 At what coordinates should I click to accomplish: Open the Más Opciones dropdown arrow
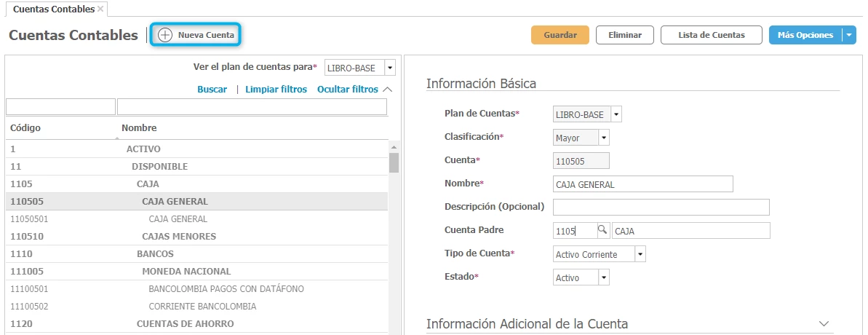pyautogui.click(x=849, y=35)
